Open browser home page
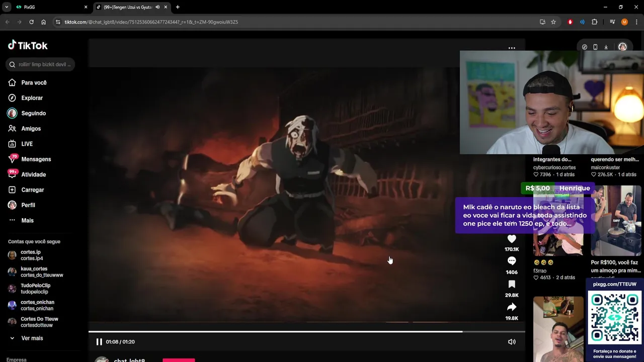Viewport: 644px width, 362px height. click(x=43, y=22)
